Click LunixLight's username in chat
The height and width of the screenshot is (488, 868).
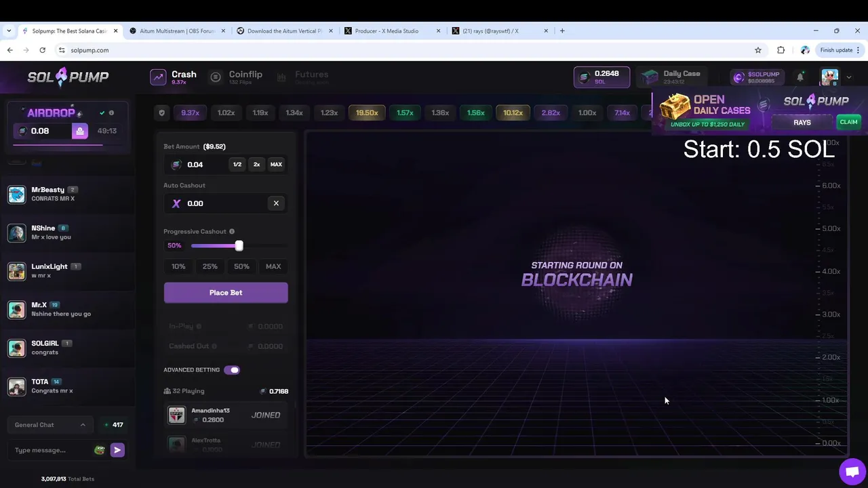tap(50, 266)
